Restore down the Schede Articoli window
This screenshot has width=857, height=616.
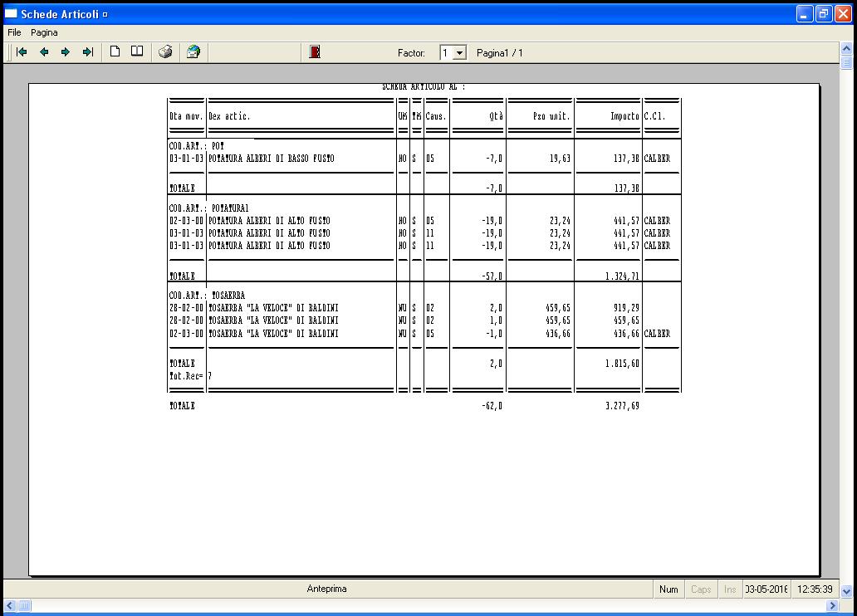coord(823,13)
